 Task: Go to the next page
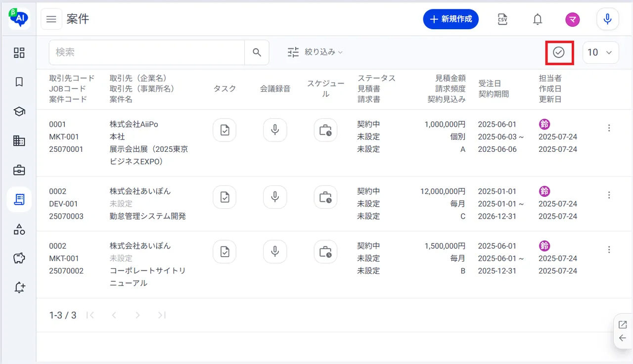coord(137,315)
